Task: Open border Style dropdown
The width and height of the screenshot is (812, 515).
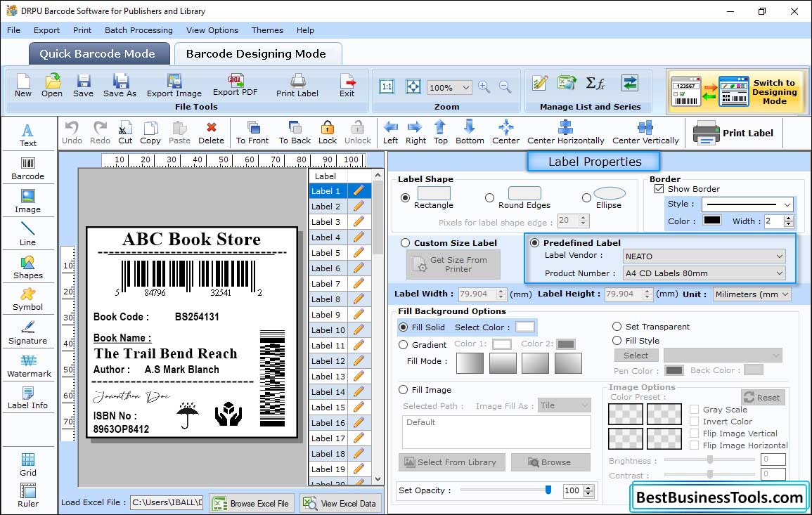Action: [x=747, y=204]
